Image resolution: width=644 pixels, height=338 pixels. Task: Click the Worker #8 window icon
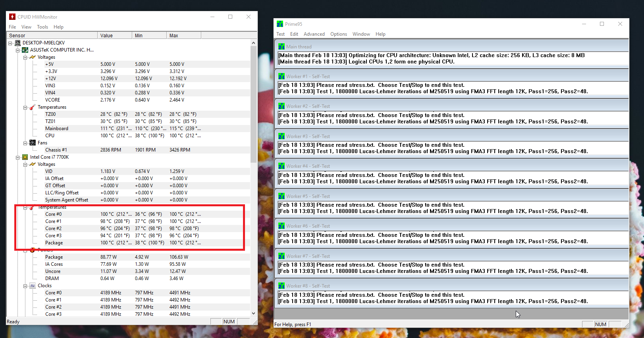pos(282,286)
